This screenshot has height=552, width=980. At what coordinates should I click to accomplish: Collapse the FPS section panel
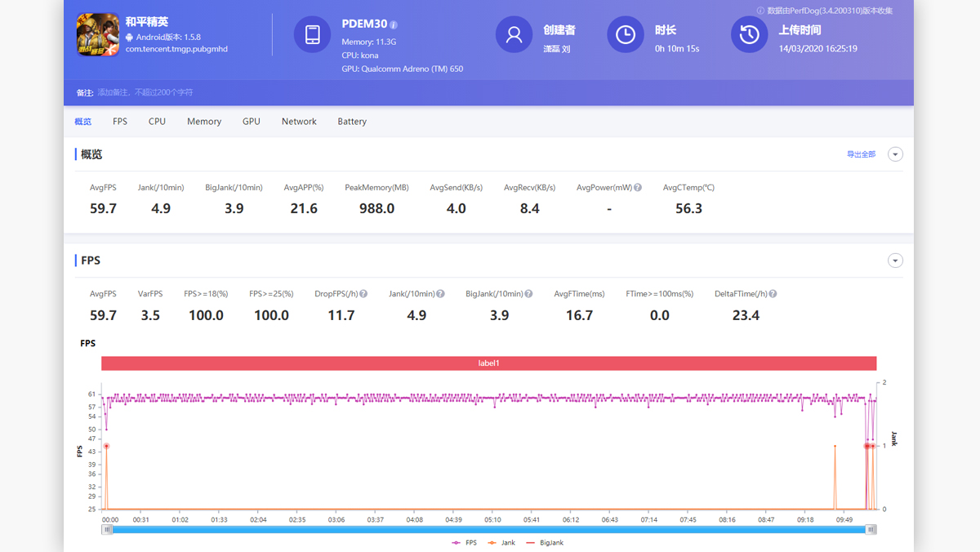[x=895, y=260]
